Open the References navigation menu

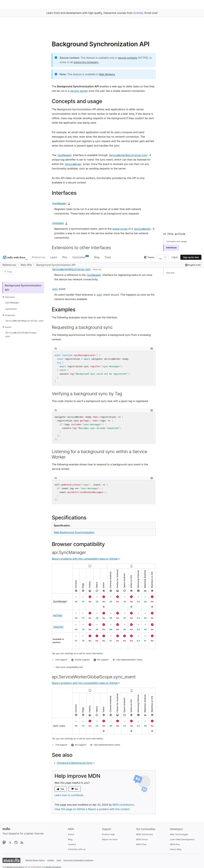coord(38,257)
